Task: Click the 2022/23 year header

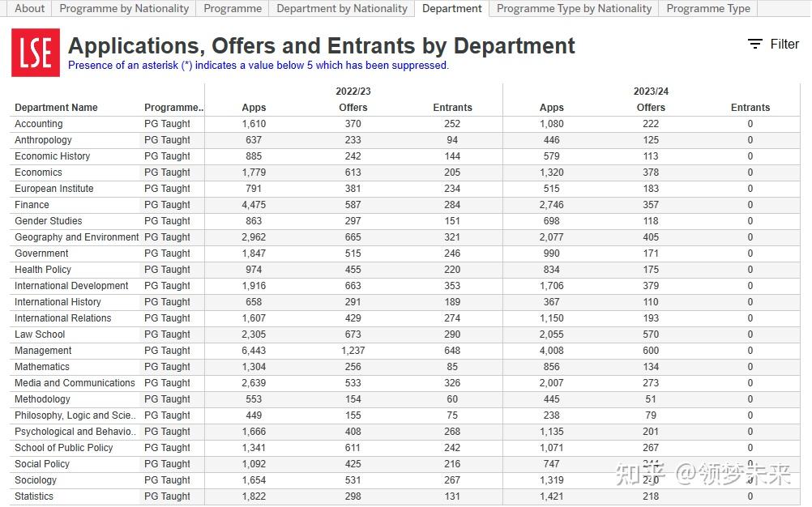Action: (x=353, y=92)
